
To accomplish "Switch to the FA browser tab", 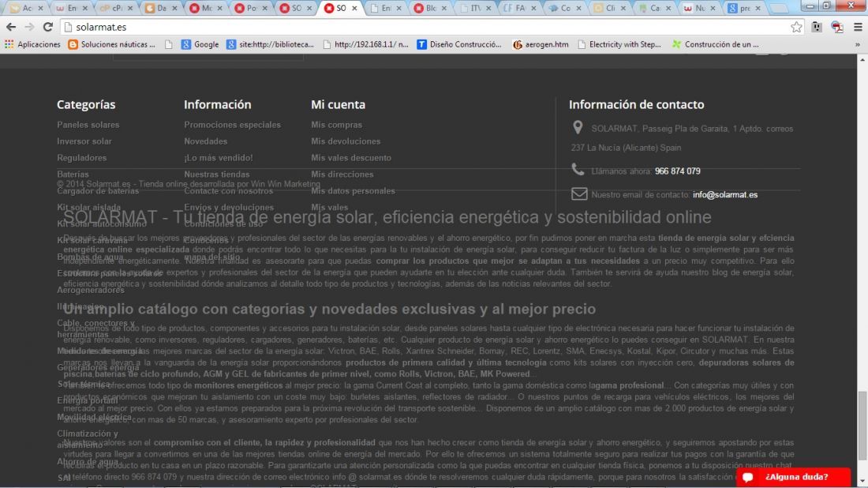I will [520, 9].
